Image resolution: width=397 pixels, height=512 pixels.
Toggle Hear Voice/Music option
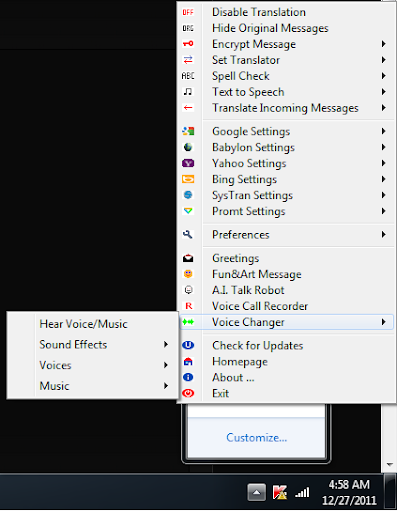92,324
